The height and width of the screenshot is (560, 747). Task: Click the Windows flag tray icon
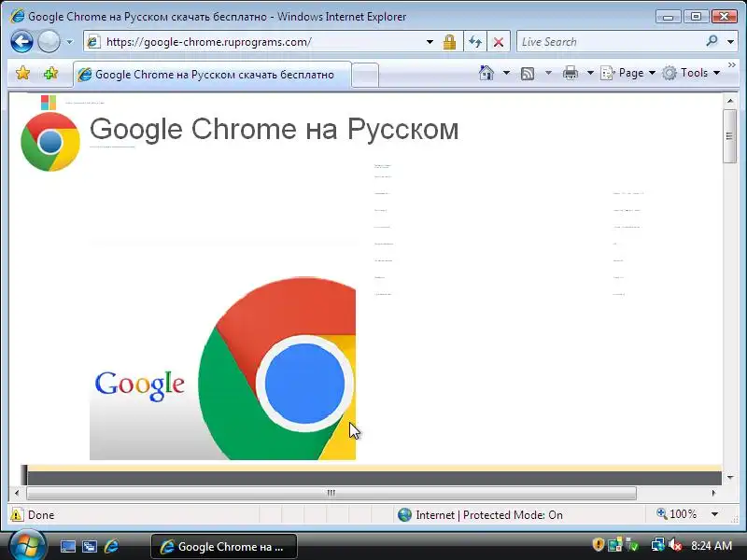click(615, 544)
